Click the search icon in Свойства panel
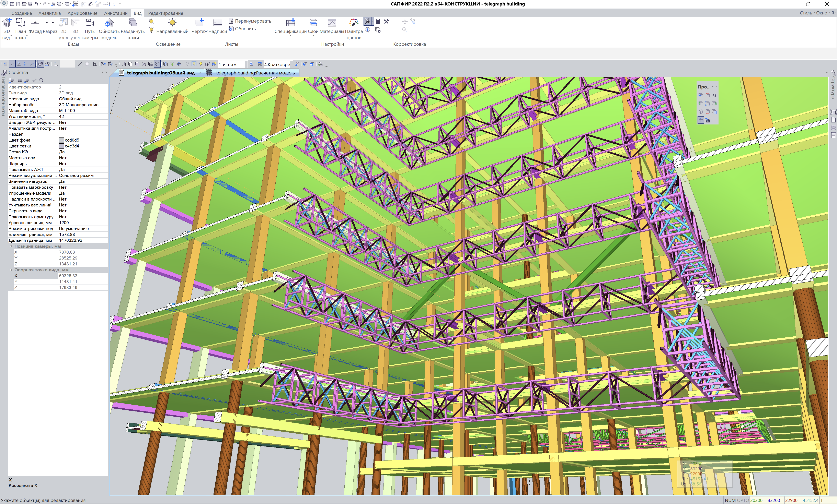 42,80
